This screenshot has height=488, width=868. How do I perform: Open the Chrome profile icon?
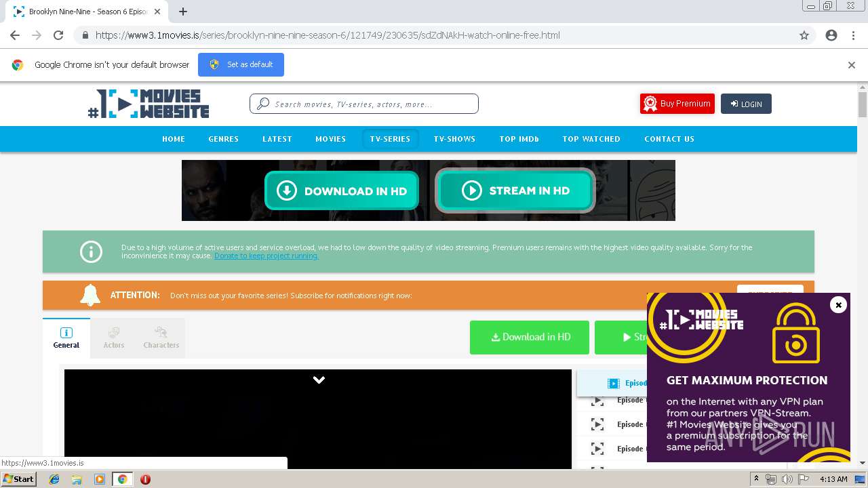pyautogui.click(x=831, y=35)
